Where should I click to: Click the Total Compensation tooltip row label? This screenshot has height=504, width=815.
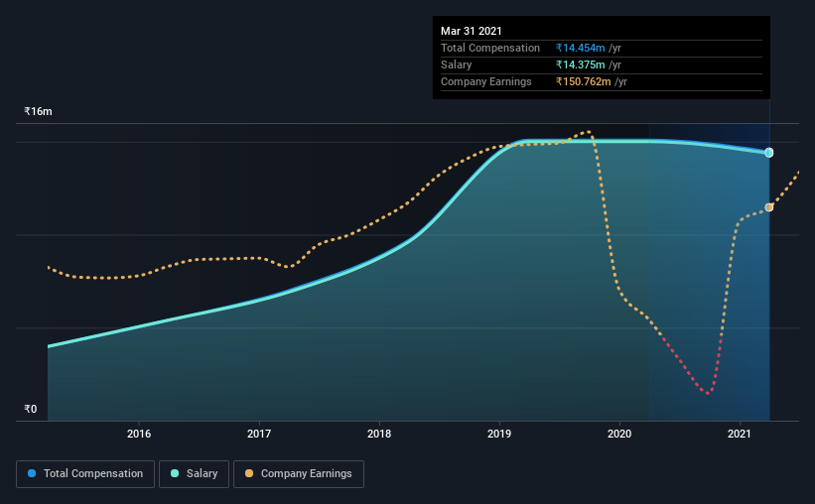pyautogui.click(x=490, y=48)
